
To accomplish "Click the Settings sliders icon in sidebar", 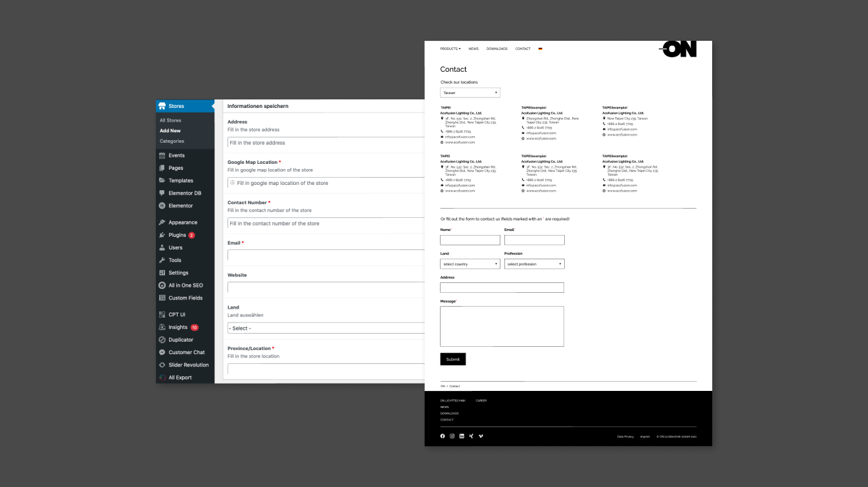I will click(x=162, y=272).
